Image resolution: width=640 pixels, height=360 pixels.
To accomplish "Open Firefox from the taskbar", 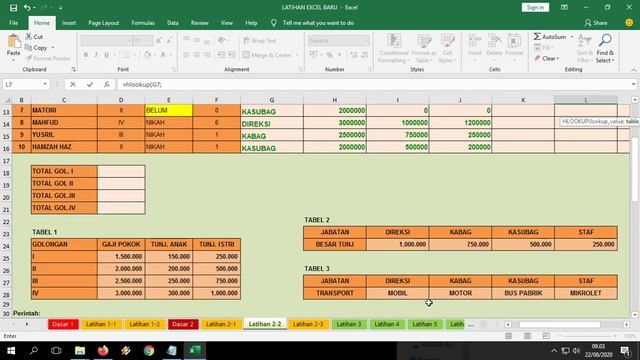I will [103, 351].
